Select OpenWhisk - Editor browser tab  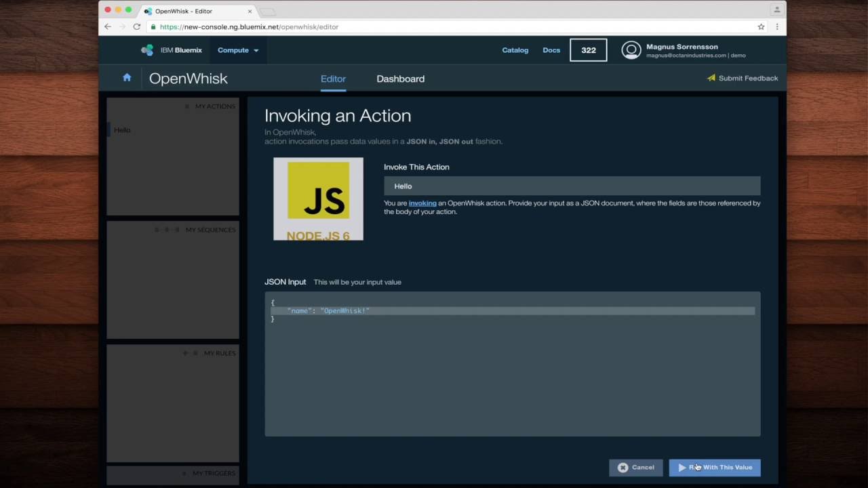[197, 11]
